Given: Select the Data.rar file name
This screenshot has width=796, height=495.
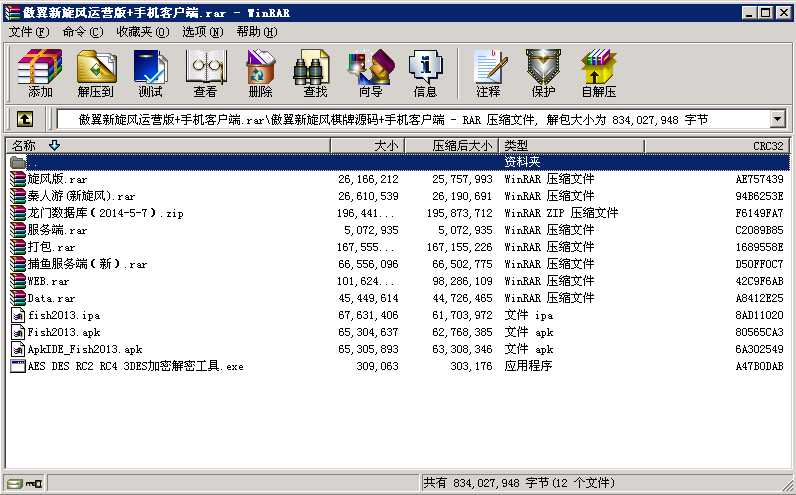Looking at the screenshot, I should [51, 298].
